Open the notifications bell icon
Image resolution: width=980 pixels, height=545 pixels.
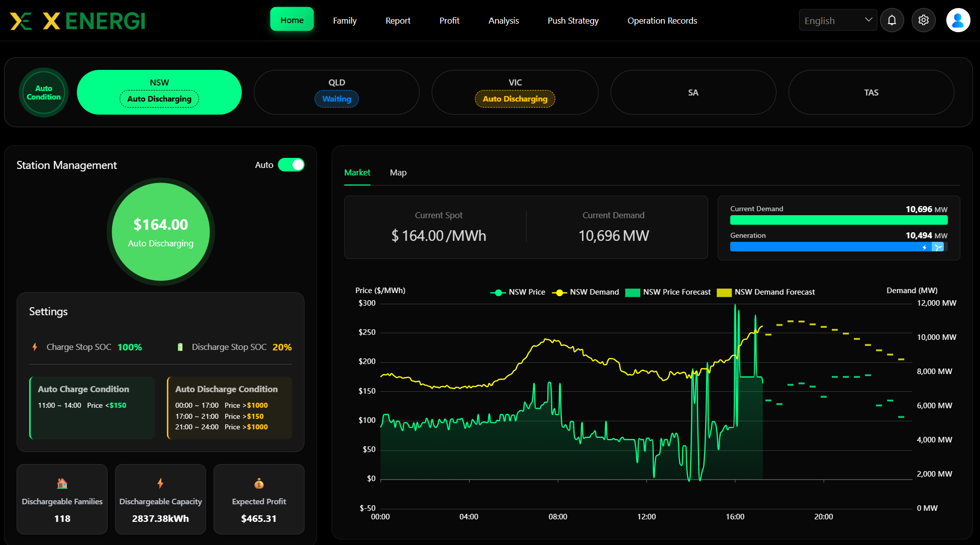pos(892,21)
